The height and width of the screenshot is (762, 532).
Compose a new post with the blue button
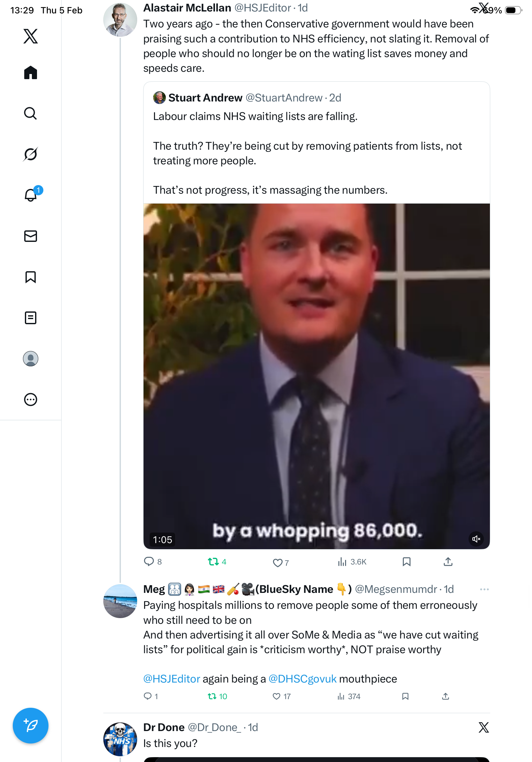coord(31,725)
